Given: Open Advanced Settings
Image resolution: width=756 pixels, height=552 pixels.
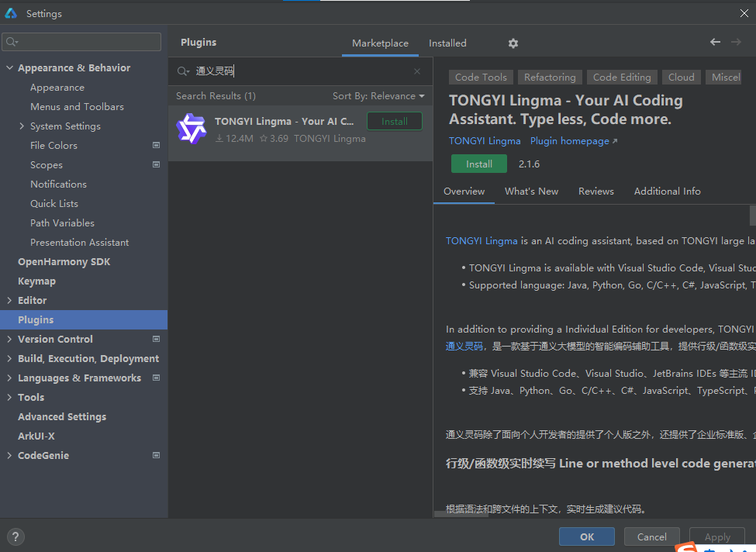Looking at the screenshot, I should click(x=62, y=416).
